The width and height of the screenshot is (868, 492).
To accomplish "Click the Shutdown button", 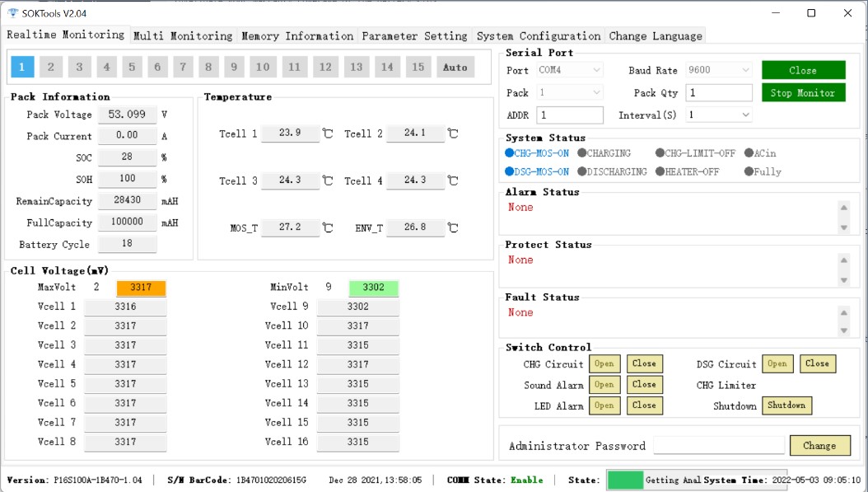I will coord(786,405).
